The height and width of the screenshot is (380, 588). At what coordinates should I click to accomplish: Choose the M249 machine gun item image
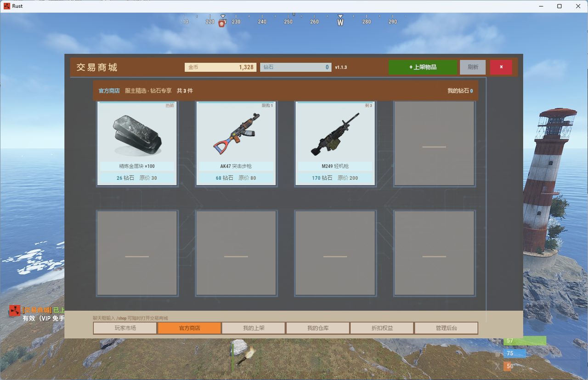click(335, 134)
